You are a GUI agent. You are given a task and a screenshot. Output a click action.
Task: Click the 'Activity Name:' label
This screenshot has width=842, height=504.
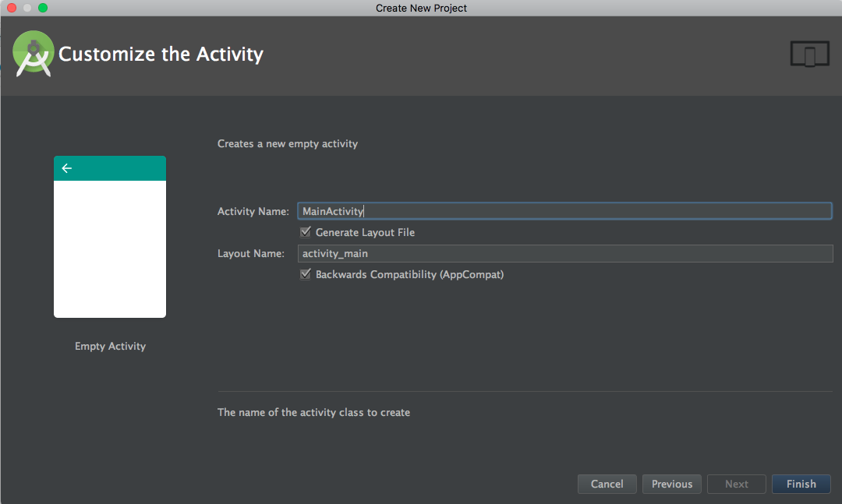coord(253,211)
